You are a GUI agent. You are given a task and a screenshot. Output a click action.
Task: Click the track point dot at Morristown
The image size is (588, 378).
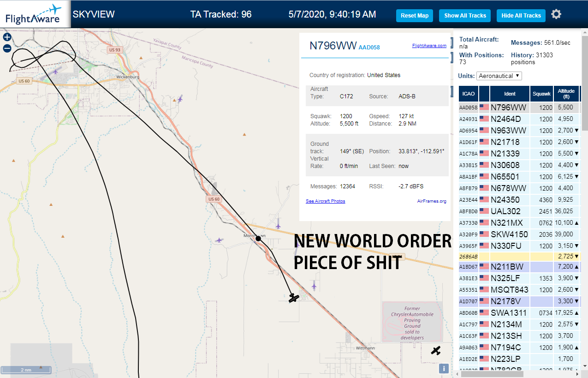[258, 239]
